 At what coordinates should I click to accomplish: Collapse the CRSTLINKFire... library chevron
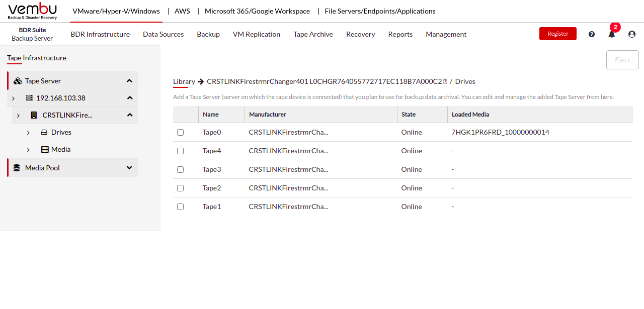point(130,115)
